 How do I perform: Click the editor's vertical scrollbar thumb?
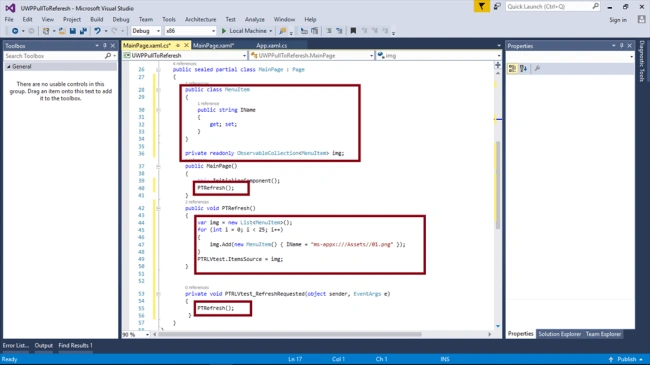pyautogui.click(x=497, y=185)
